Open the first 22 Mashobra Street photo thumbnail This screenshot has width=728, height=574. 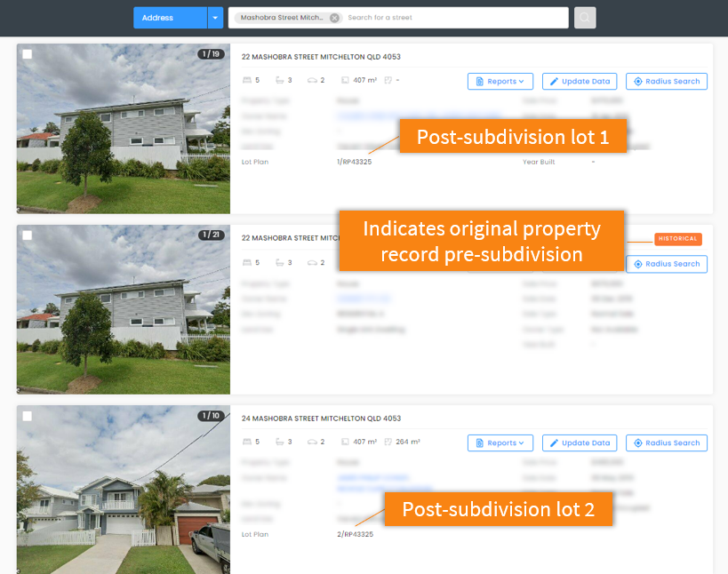[x=124, y=129]
